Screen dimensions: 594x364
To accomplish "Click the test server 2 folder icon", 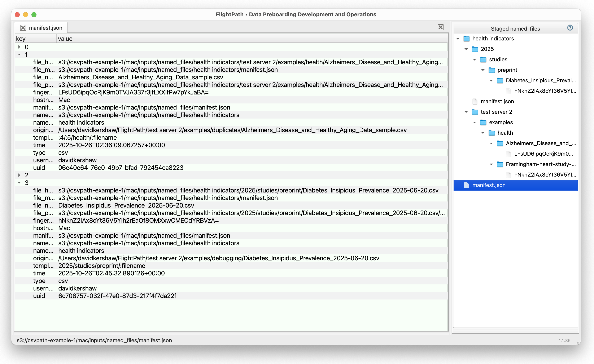I will tap(475, 112).
